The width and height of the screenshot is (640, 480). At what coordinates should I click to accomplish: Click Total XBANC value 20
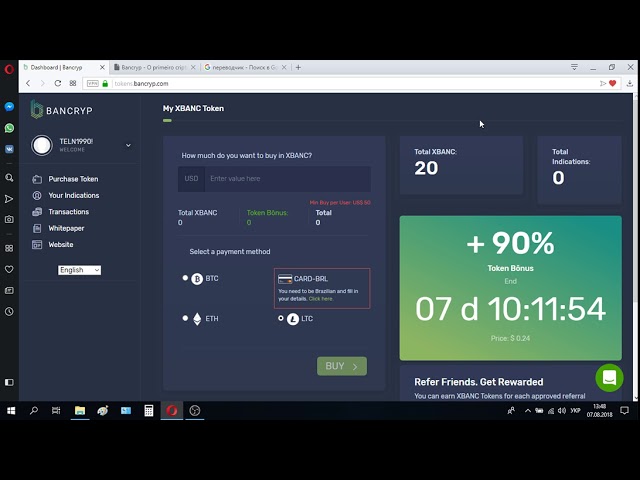pos(426,168)
